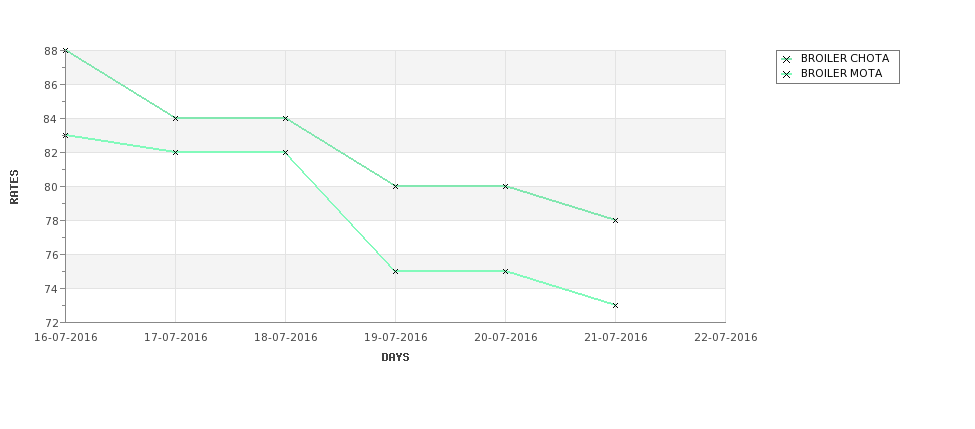Pick the upper line's 84 marker on 18-07-2016
This screenshot has height=429, width=975.
285,118
